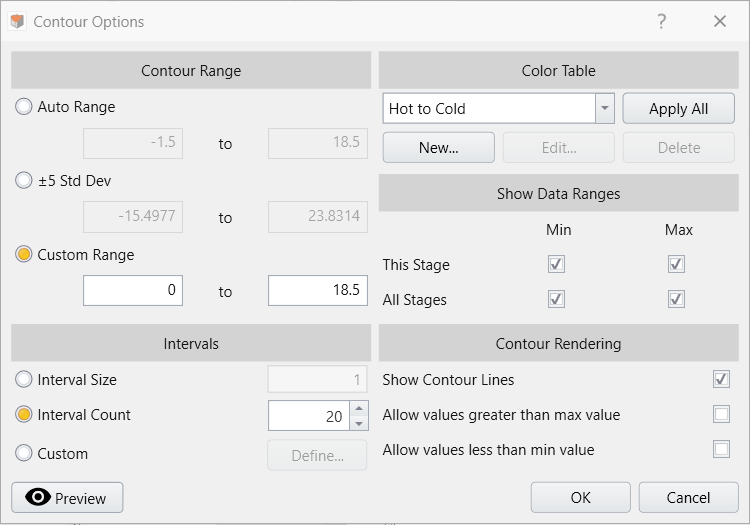750x525 pixels.
Task: Toggle All Stages Min checkbox
Action: coord(556,299)
